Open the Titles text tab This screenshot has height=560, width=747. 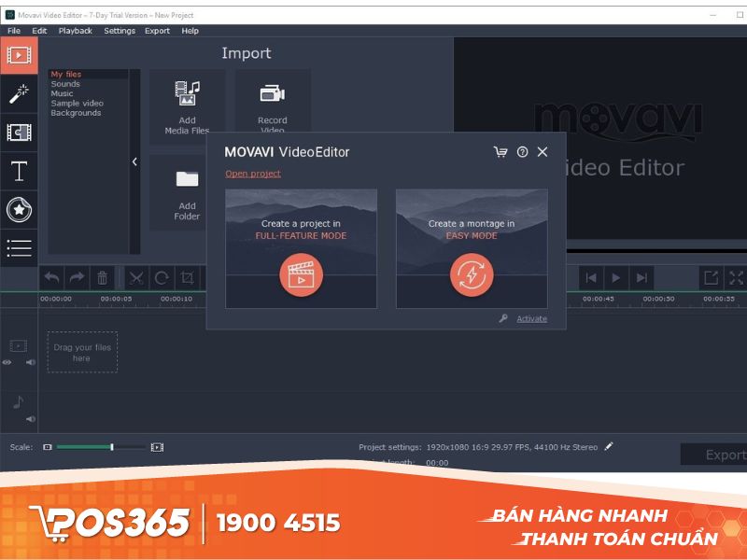tap(19, 171)
